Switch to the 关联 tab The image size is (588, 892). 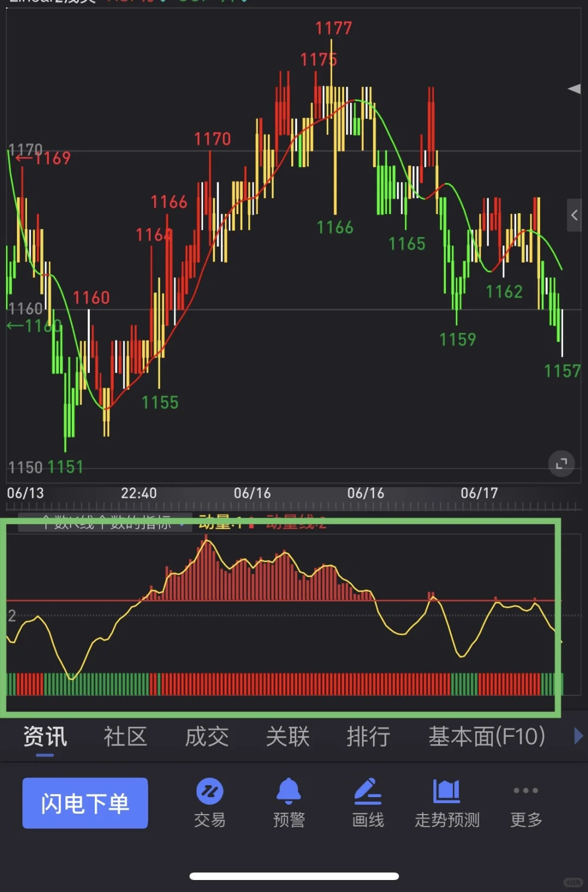coord(288,737)
